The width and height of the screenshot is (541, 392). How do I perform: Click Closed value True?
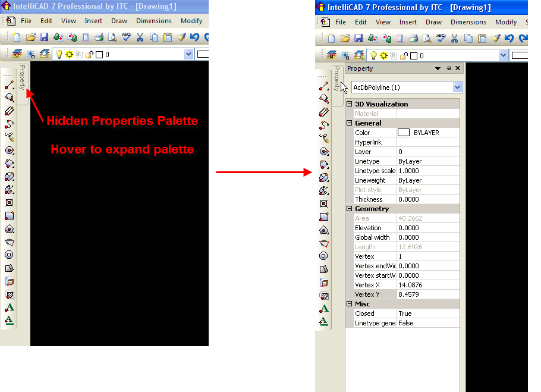(428, 313)
